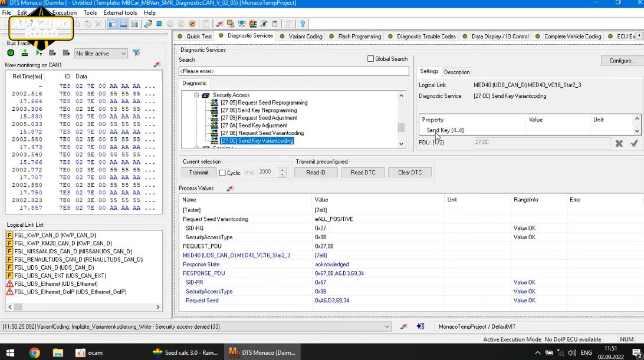Clear the bus trace with the eraser icon

click(157, 64)
